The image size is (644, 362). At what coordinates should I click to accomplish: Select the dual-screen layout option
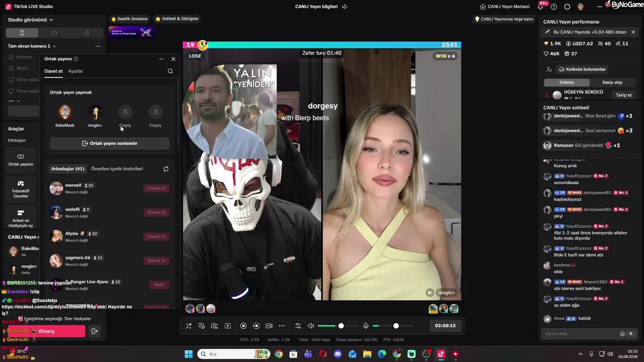coord(87,33)
